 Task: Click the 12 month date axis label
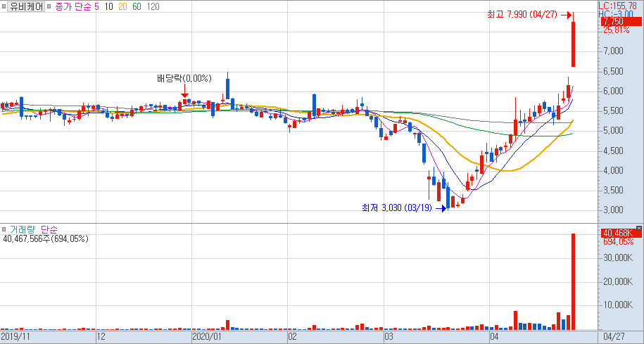tap(101, 336)
